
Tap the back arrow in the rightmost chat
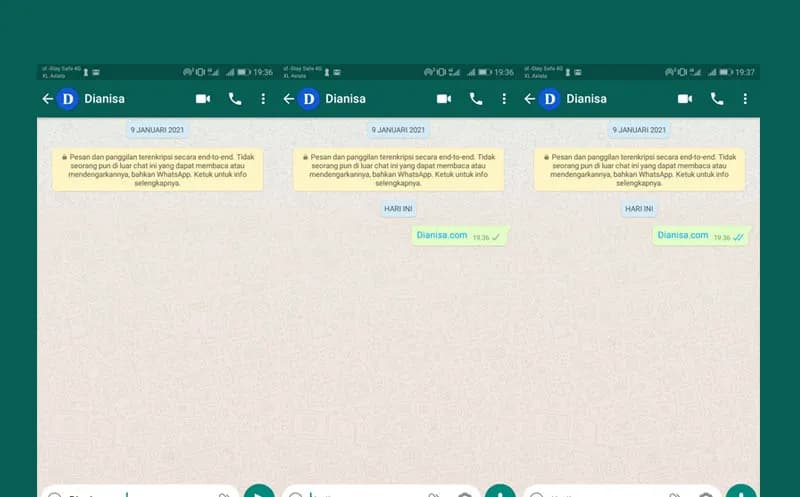529,99
